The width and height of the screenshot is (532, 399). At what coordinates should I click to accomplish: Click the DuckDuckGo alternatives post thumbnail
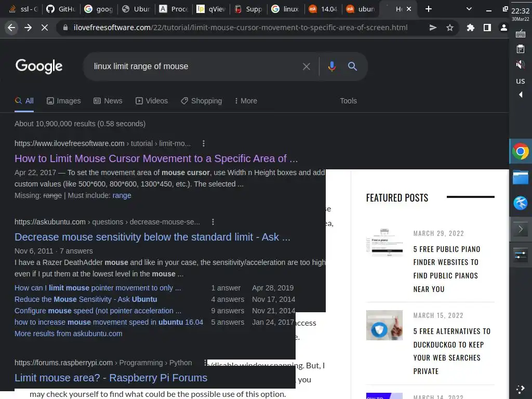tap(384, 325)
